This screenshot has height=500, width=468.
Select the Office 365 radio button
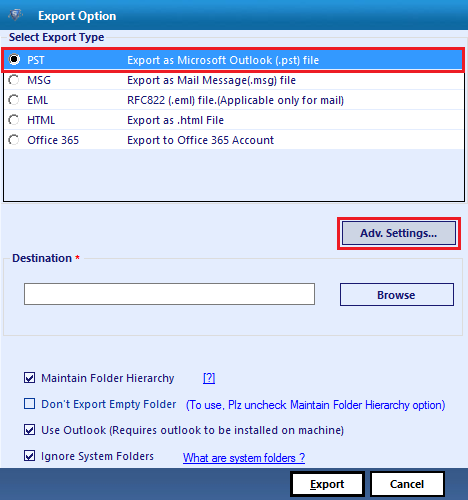[14, 140]
